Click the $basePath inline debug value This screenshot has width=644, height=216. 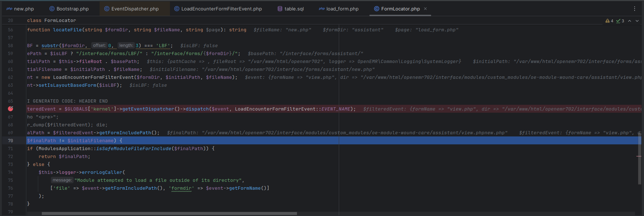306,54
